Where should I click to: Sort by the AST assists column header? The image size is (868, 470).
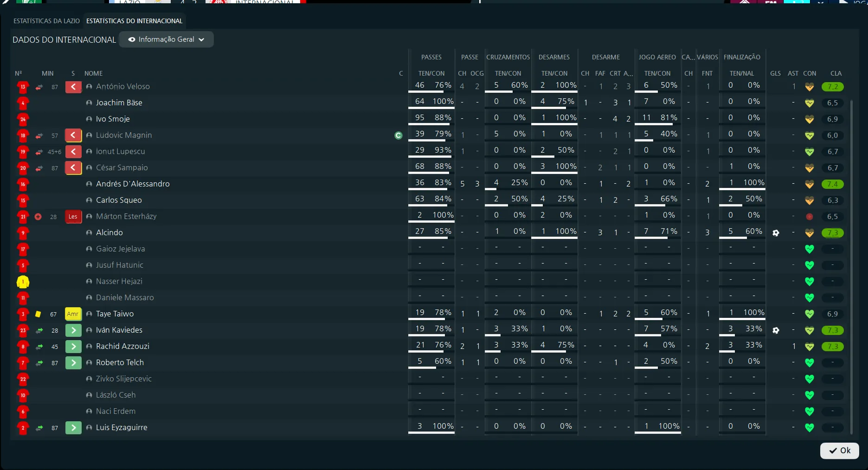point(793,73)
